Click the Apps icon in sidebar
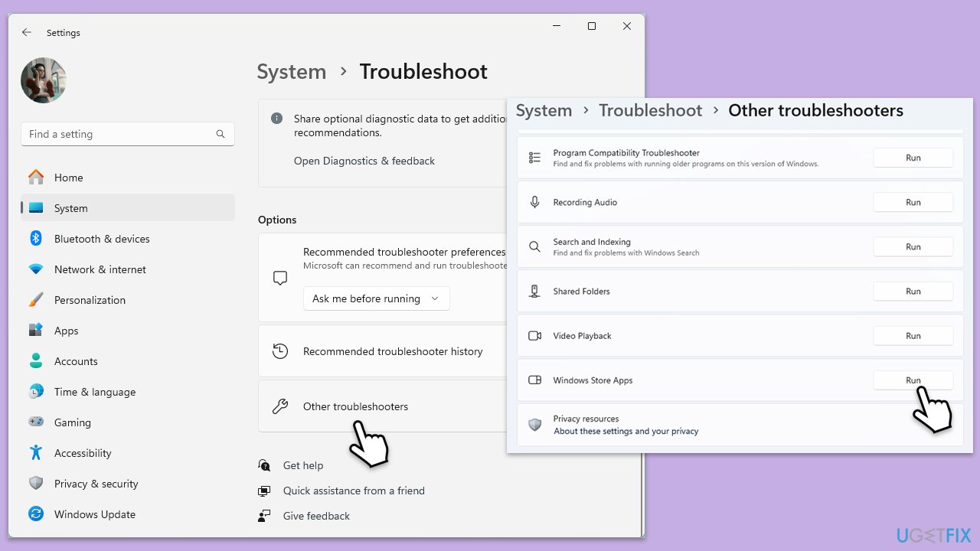 click(x=36, y=331)
